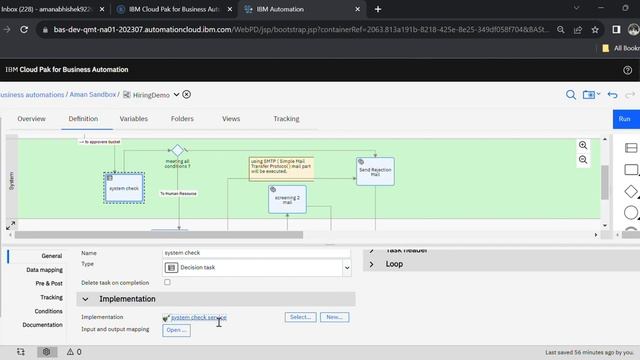Switch to the Views tab
The image size is (640, 360).
231,119
